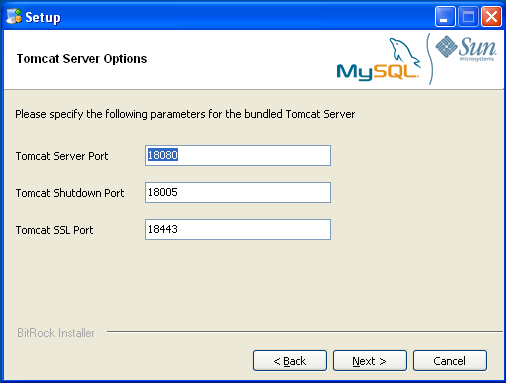Click the 'Tomcat Shutdown Port' label
This screenshot has width=506, height=383.
[70, 193]
